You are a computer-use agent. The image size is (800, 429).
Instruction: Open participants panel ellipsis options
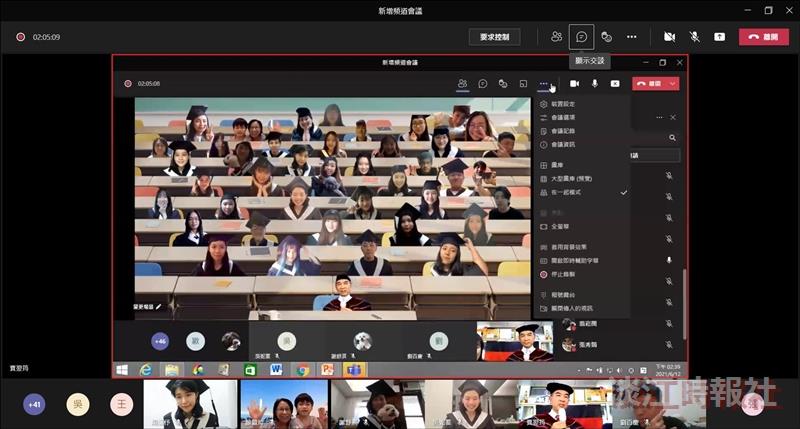click(x=659, y=117)
